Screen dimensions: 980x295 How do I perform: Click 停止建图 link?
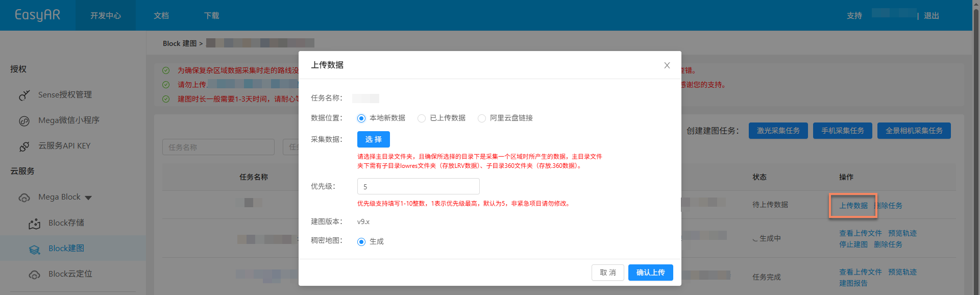coord(853,244)
